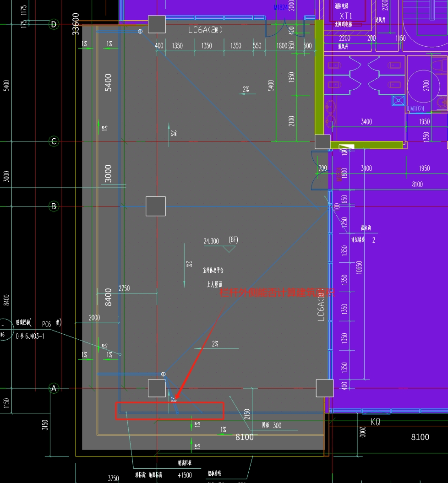Viewport: 448px width, 483px height.
Task: Select axis bubble A on the grid
Action: (x=54, y=388)
